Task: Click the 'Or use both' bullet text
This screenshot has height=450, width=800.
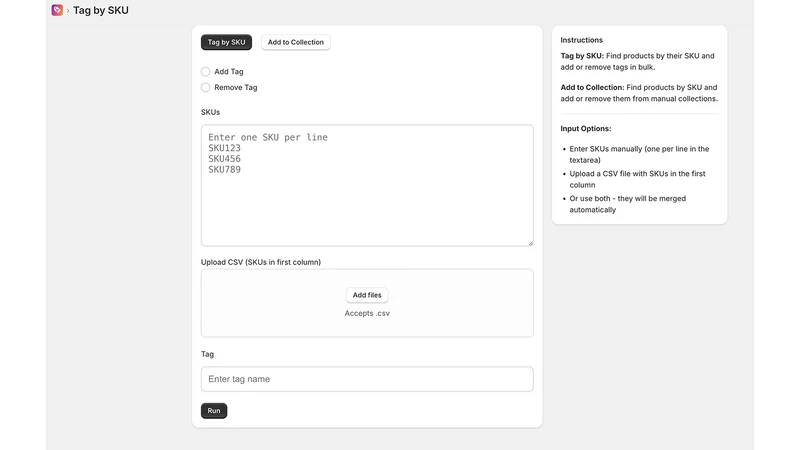Action: click(628, 204)
